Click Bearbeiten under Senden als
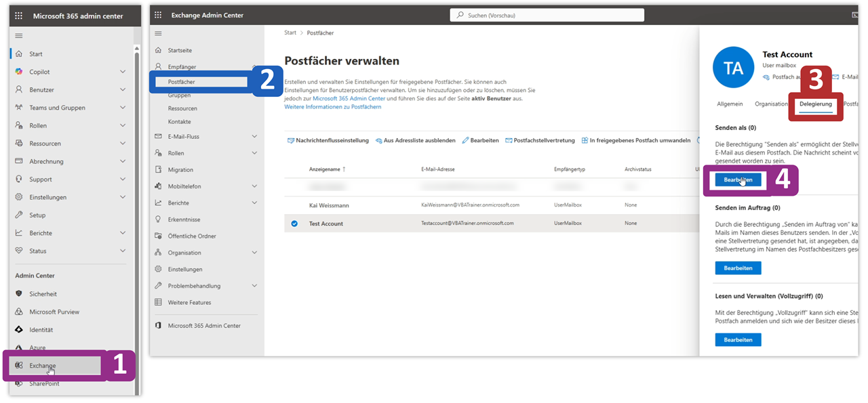This screenshot has height=403, width=868. point(738,179)
